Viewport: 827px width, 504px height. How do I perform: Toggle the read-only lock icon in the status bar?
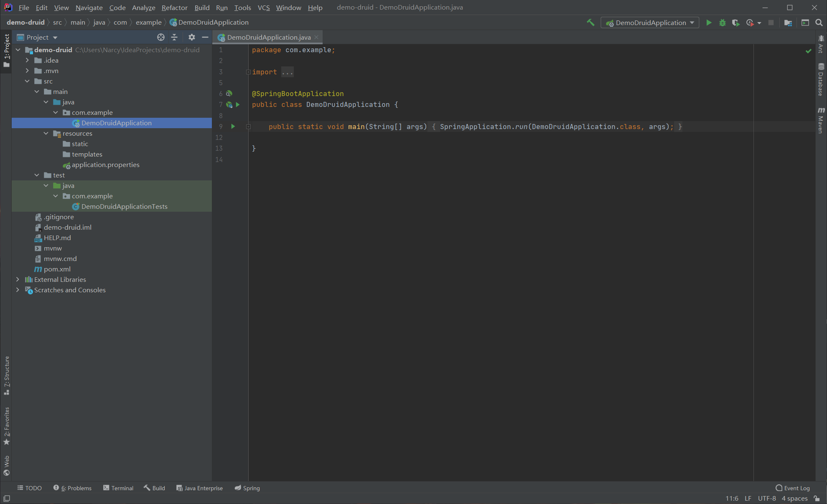pos(817,498)
